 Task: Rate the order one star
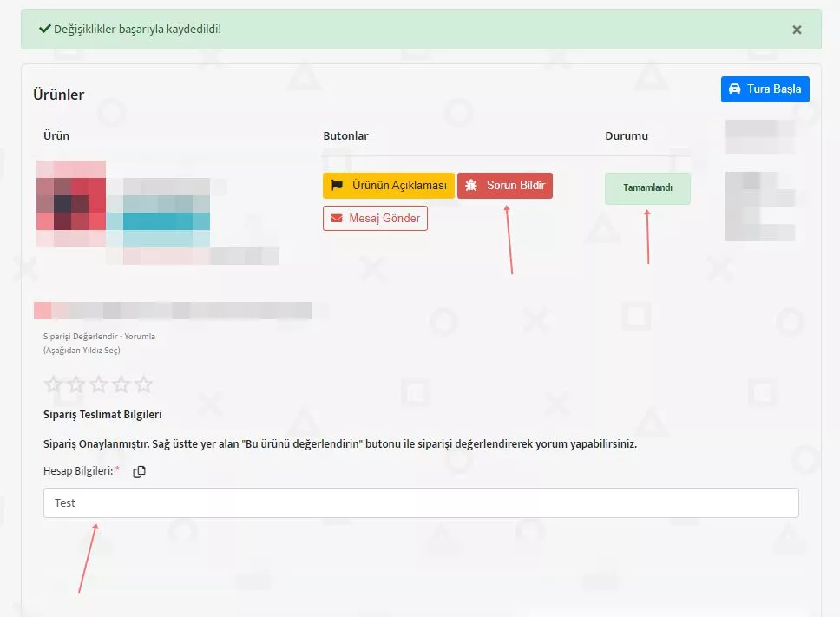tap(53, 384)
